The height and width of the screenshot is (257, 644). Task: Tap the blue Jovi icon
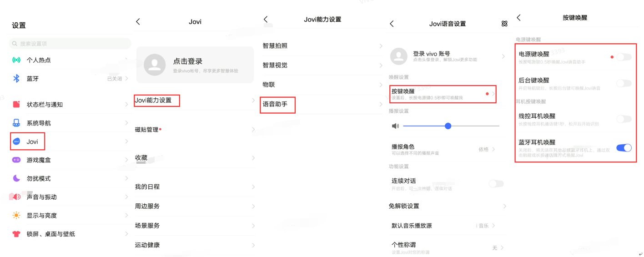(x=16, y=141)
